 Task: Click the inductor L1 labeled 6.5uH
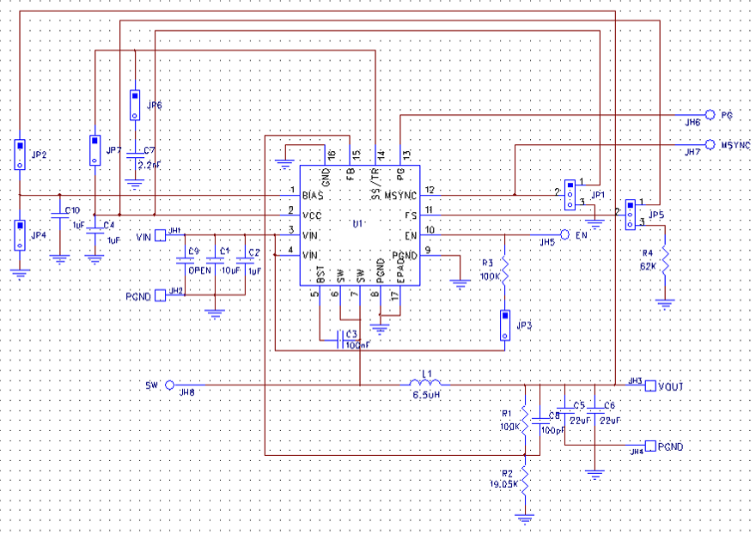tap(424, 384)
